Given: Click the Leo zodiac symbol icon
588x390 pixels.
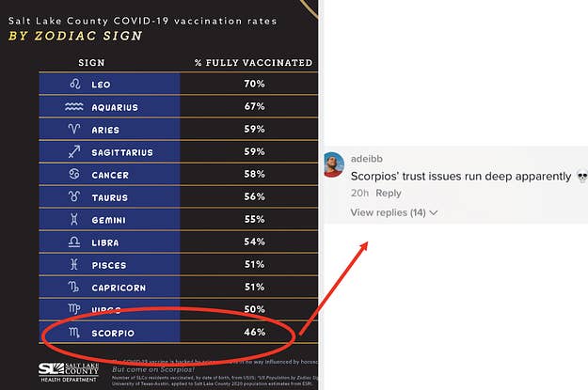Looking at the screenshot, I should tap(74, 84).
